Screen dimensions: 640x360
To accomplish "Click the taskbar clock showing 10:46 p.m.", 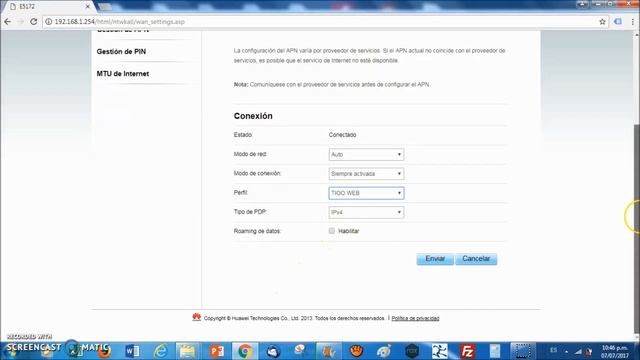I will point(614,351).
